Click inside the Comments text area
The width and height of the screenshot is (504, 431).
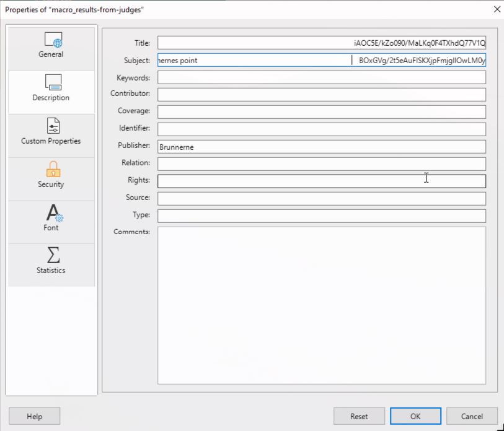click(x=321, y=305)
